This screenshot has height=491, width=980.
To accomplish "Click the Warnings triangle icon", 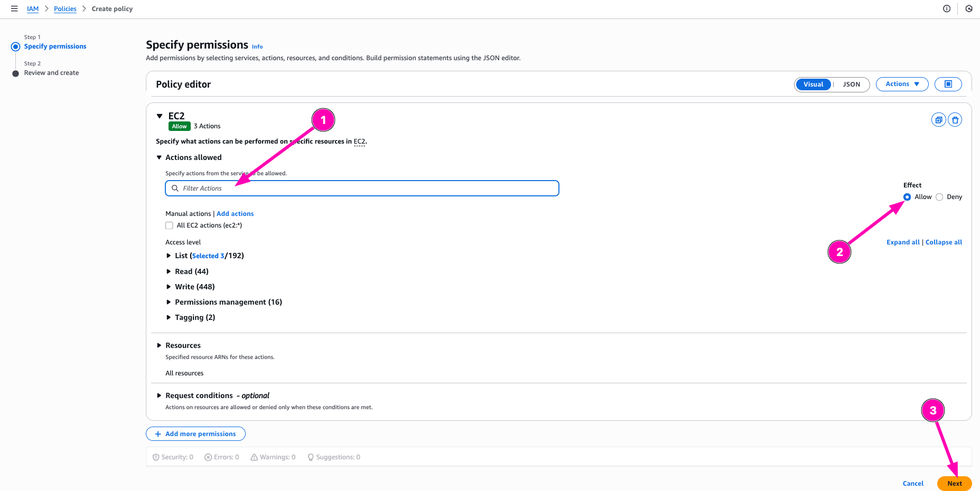I will click(x=254, y=457).
